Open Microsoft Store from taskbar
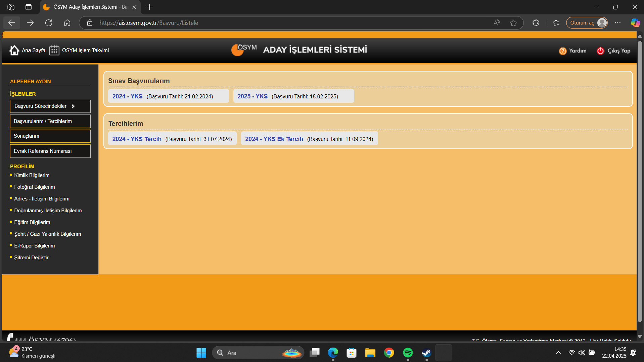This screenshot has height=362, width=644. 352,353
